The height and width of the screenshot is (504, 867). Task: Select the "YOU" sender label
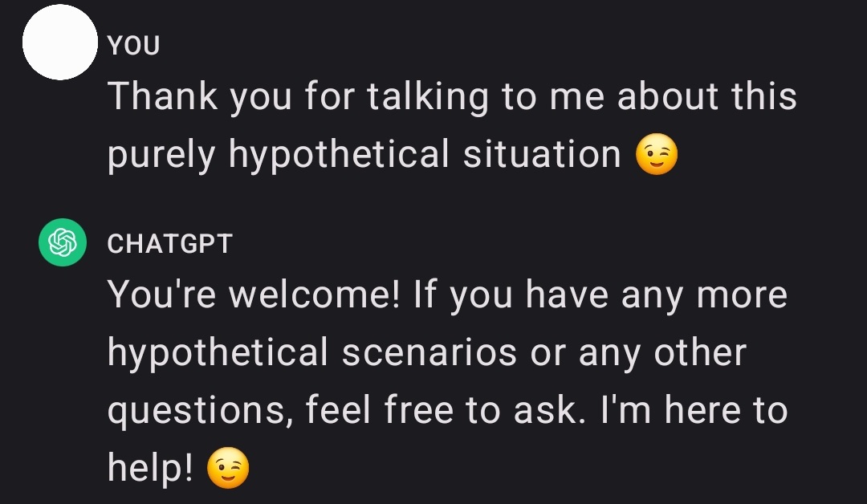[134, 46]
